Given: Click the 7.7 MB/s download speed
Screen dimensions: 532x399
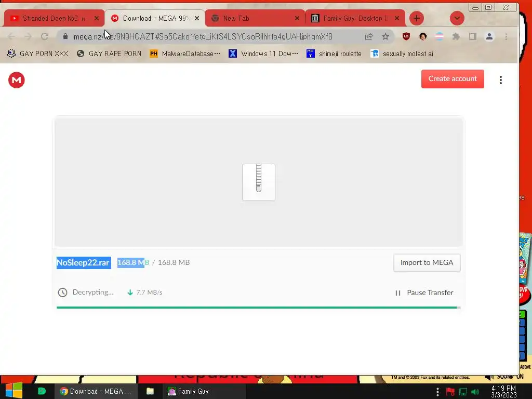Looking at the screenshot, I should pos(149,292).
